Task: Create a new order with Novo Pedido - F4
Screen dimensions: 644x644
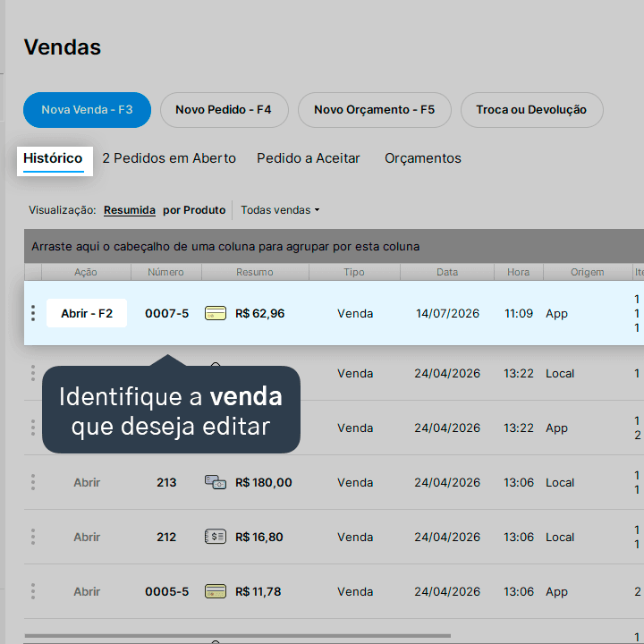Action: click(x=224, y=110)
